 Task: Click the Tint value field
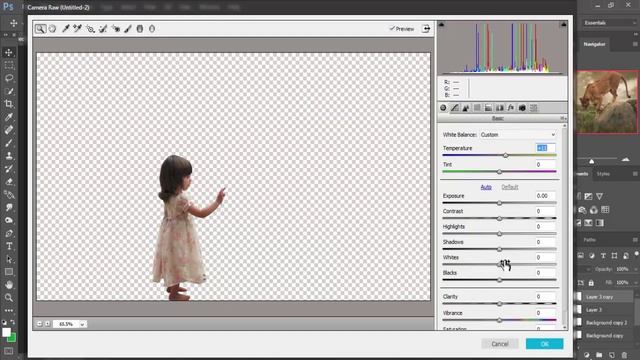click(545, 164)
